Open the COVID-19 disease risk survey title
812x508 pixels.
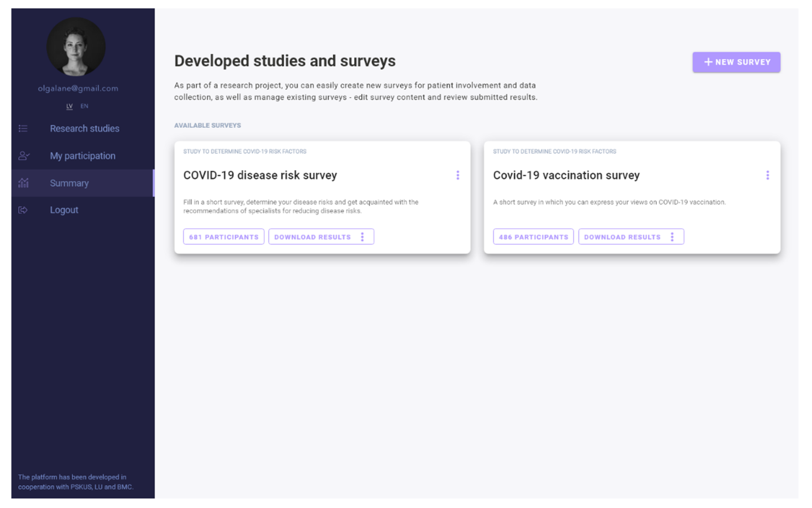pos(260,175)
